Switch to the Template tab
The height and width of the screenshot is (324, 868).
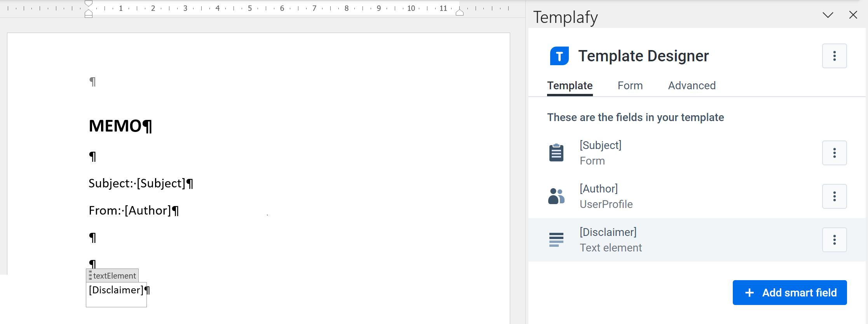point(570,85)
